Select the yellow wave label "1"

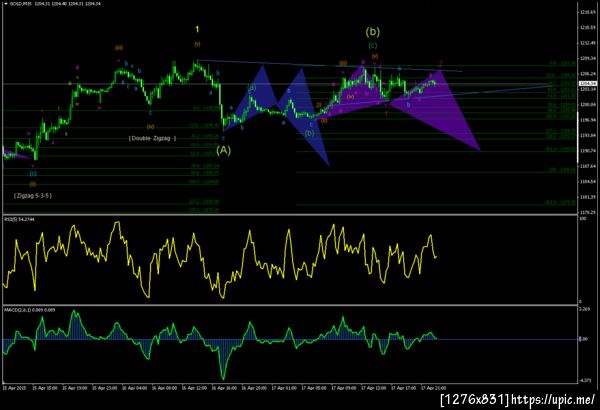pos(197,29)
